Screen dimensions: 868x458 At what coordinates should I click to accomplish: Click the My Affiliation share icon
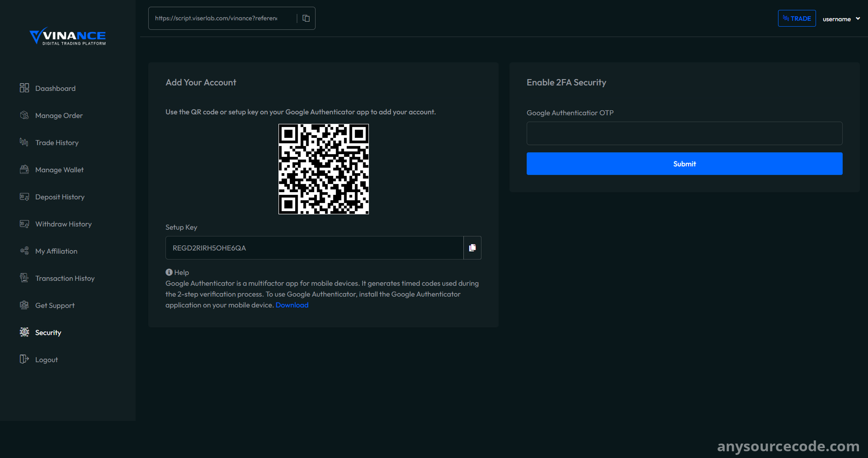click(x=24, y=251)
